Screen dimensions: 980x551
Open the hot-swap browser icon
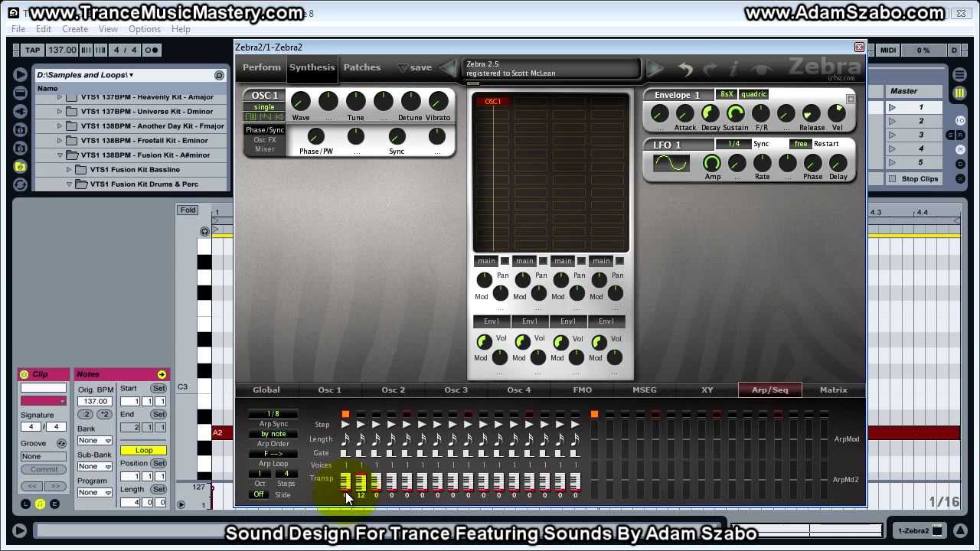coord(21,184)
